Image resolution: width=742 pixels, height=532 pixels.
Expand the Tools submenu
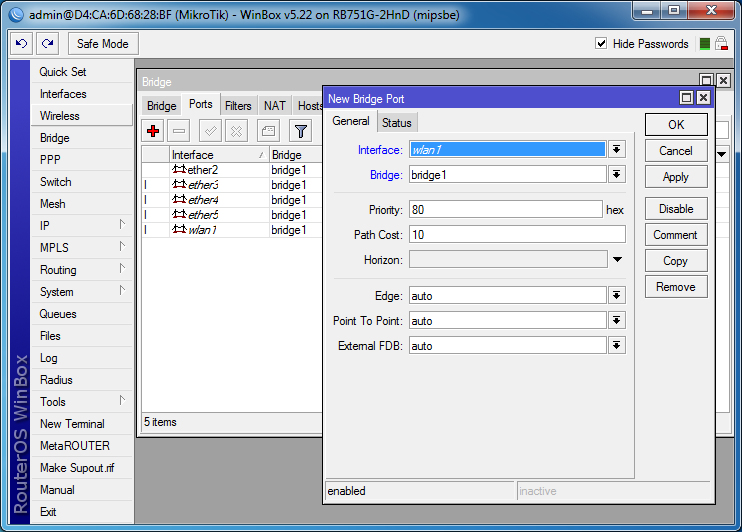122,401
